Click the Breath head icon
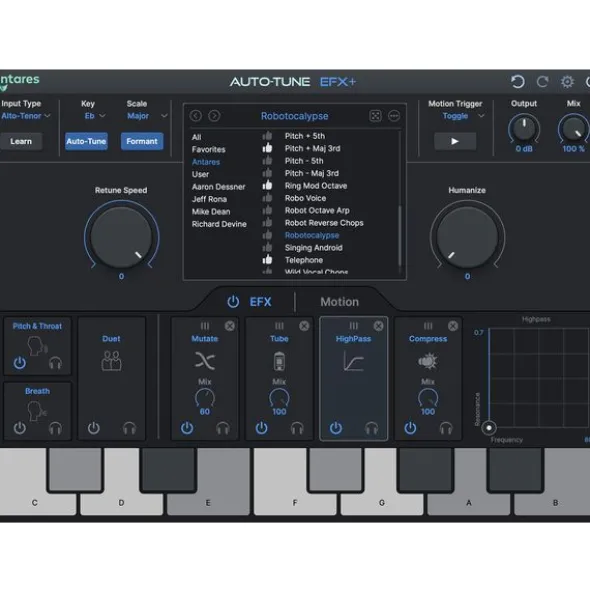The image size is (590, 591). click(x=37, y=411)
